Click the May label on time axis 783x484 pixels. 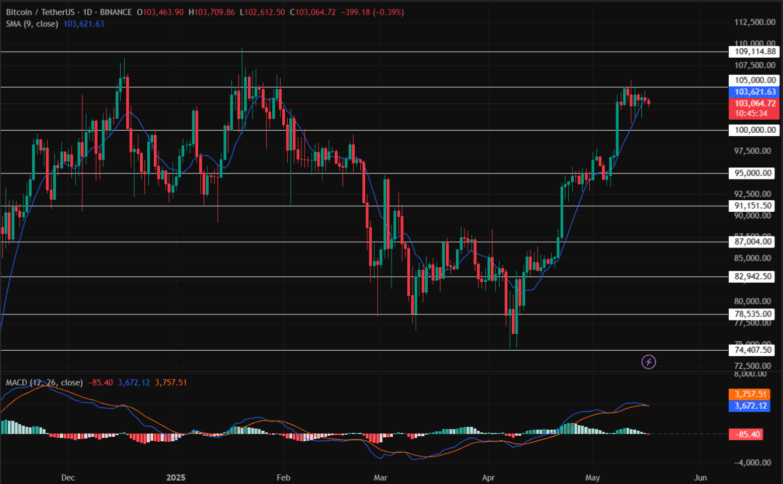(x=592, y=478)
